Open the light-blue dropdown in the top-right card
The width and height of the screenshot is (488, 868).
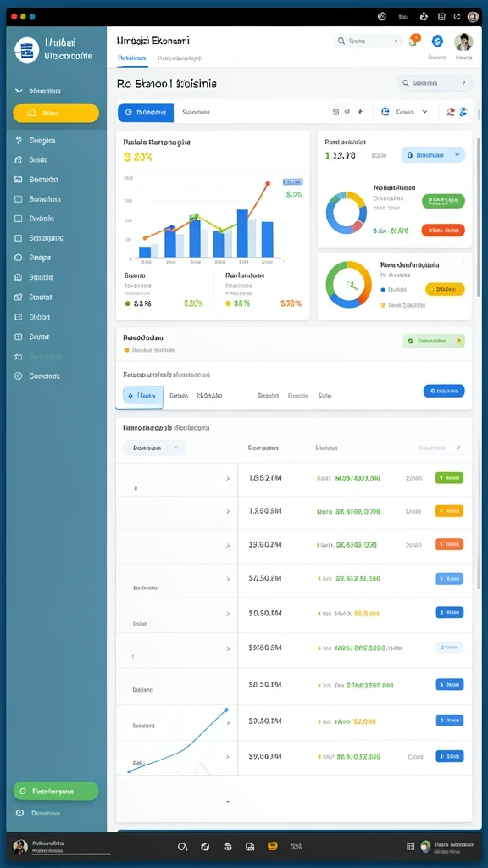(433, 156)
